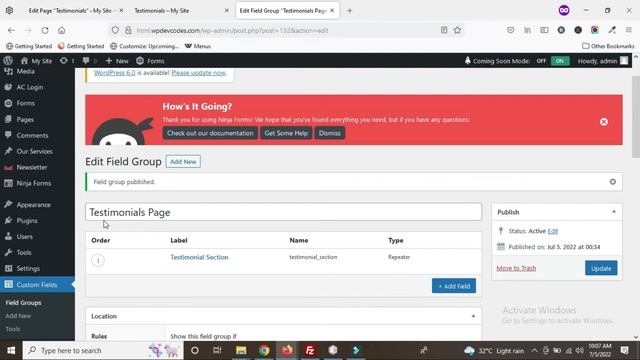The height and width of the screenshot is (360, 640).
Task: Click the taskbar search box
Action: point(102,350)
